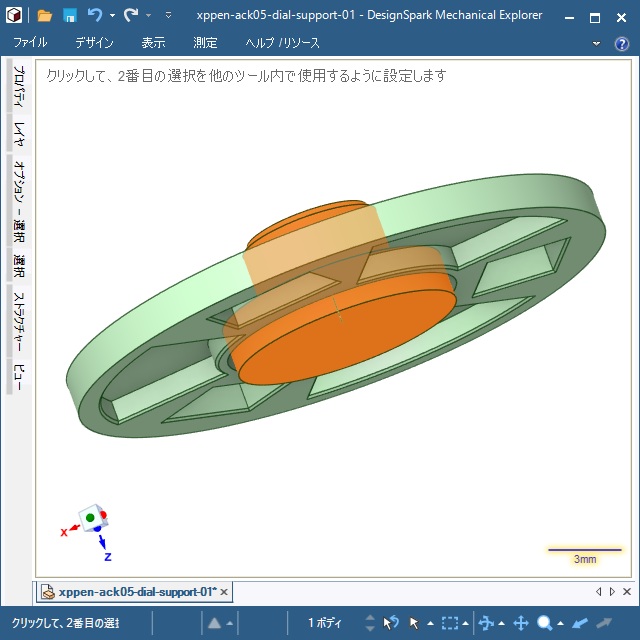Open the ファイル menu
640x640 pixels.
(x=31, y=43)
